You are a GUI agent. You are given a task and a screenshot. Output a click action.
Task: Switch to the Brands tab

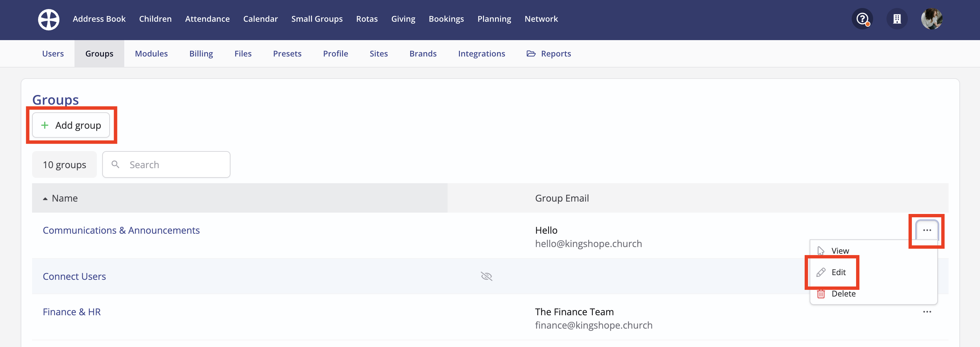tap(423, 54)
